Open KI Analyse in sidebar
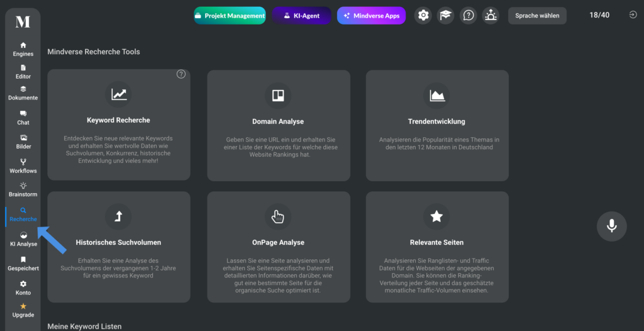This screenshot has height=331, width=644. tap(23, 239)
